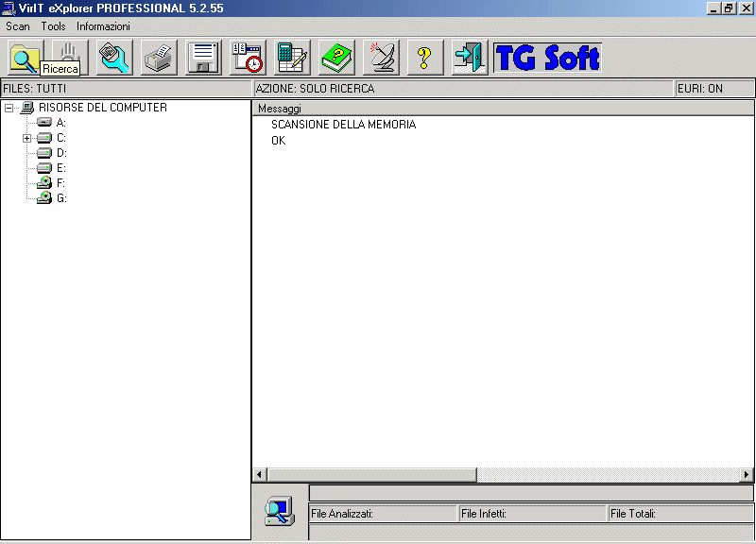756x544 pixels.
Task: Click the scanning computer icon near File Analizzati
Action: pos(279,511)
